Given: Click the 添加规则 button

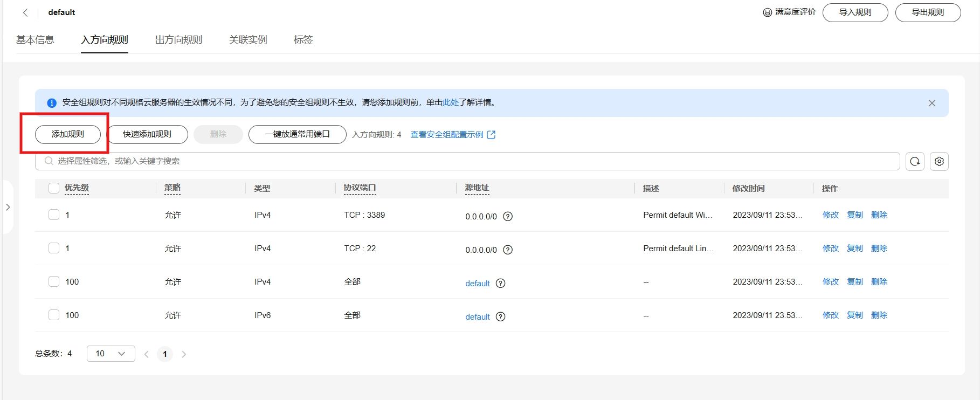Looking at the screenshot, I should click(x=68, y=134).
